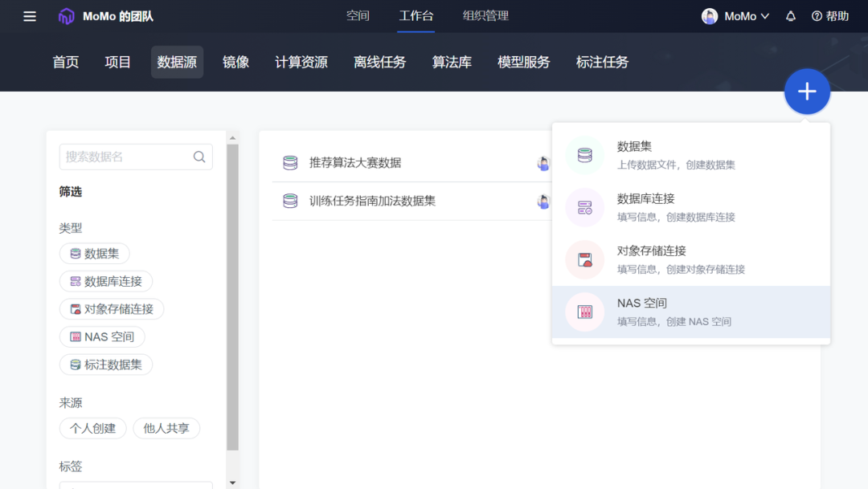The width and height of the screenshot is (868, 489).
Task: Expand the 他人共享 filter option
Action: [166, 428]
